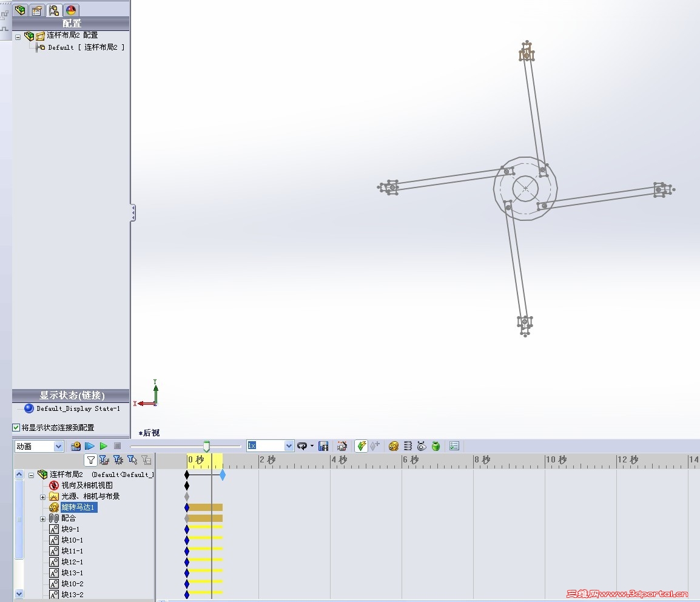Toggle the No Filter funnel button
The height and width of the screenshot is (602, 700).
90,459
